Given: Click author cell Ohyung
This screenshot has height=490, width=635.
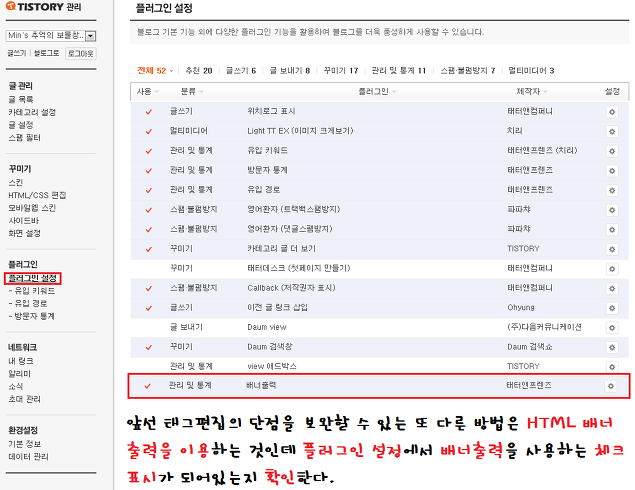Looking at the screenshot, I should (521, 307).
